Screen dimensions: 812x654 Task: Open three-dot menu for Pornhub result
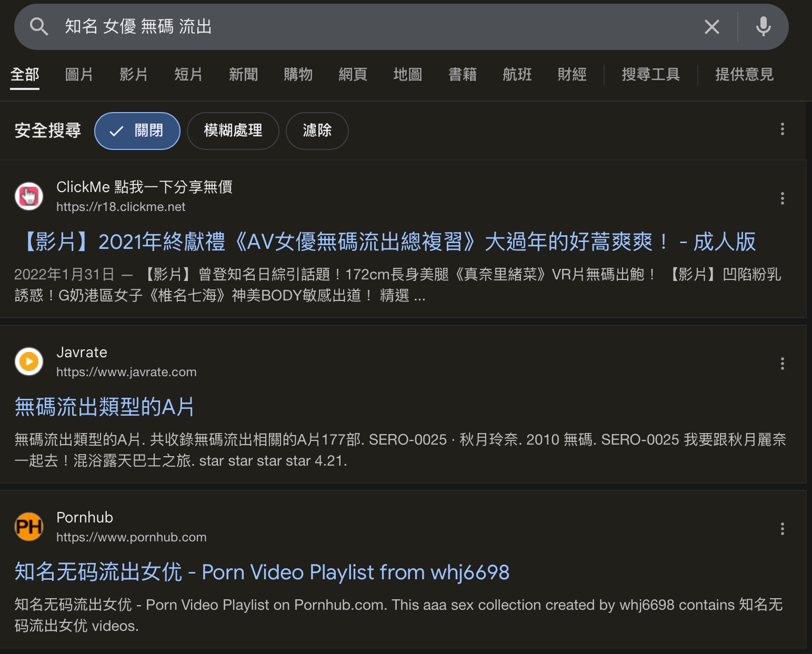pos(782,529)
